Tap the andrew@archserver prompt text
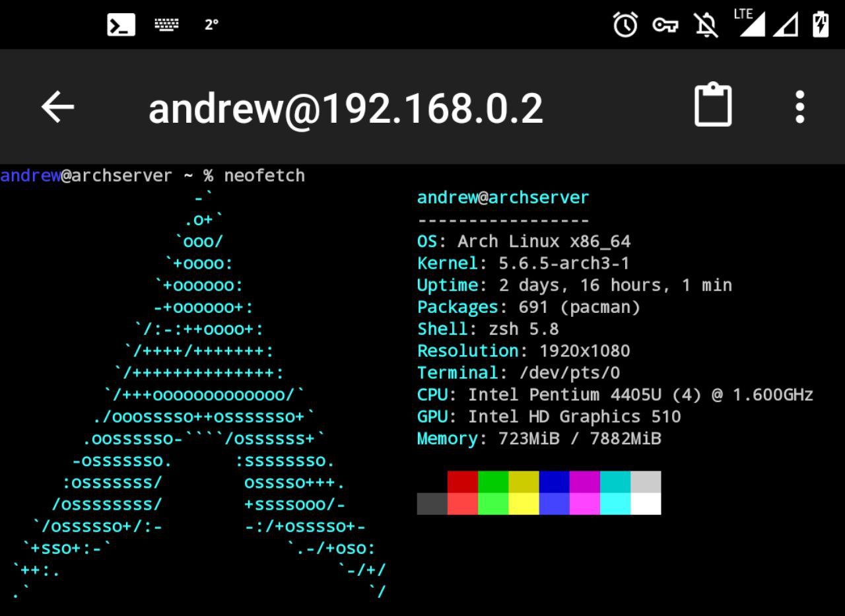The image size is (845, 616). coord(86,176)
